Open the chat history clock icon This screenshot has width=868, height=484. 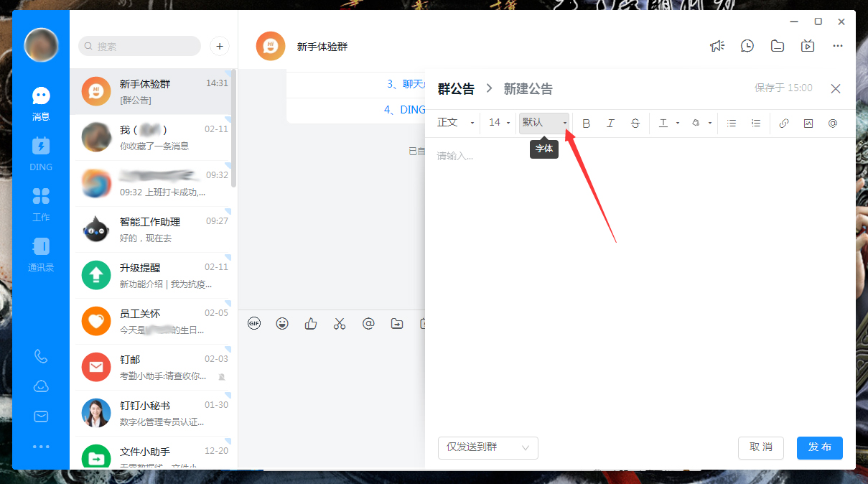(747, 45)
